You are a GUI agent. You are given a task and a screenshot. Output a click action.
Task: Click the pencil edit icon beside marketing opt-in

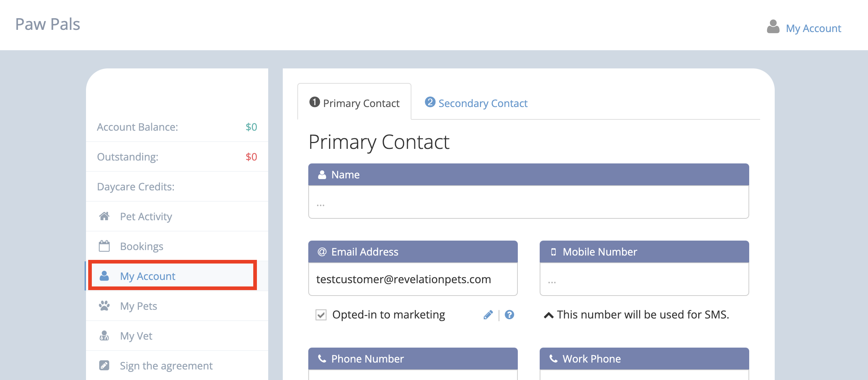pyautogui.click(x=488, y=315)
